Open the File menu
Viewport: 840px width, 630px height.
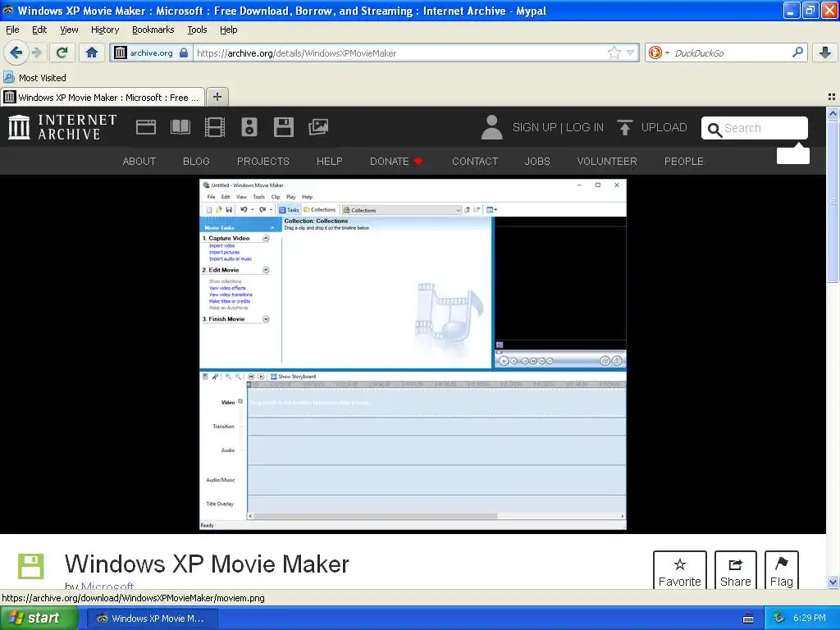click(x=12, y=30)
